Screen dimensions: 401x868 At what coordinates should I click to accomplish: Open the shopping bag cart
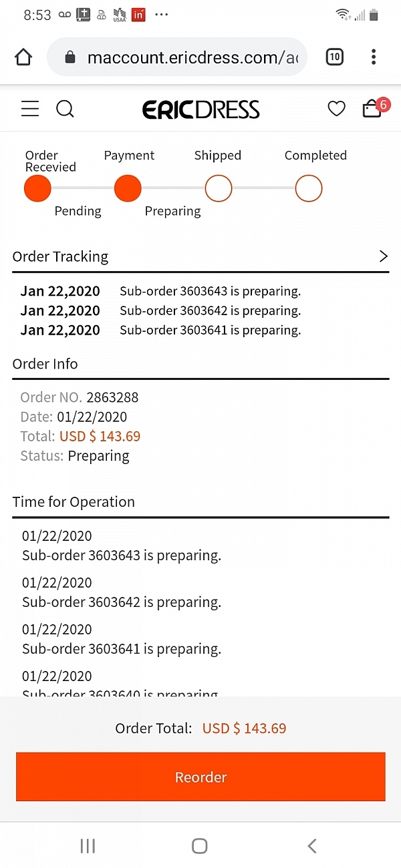pyautogui.click(x=372, y=109)
